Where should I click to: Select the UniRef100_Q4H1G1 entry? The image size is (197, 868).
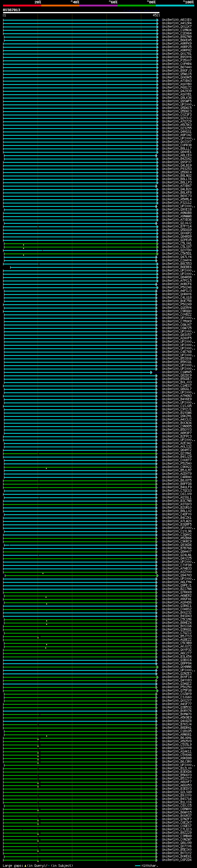point(177,131)
